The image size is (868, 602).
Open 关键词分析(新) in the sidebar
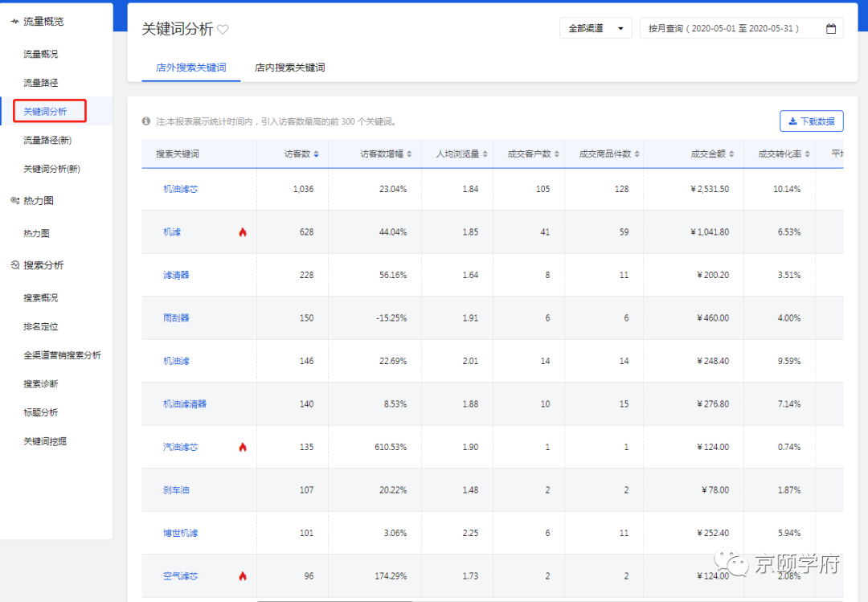coord(51,169)
